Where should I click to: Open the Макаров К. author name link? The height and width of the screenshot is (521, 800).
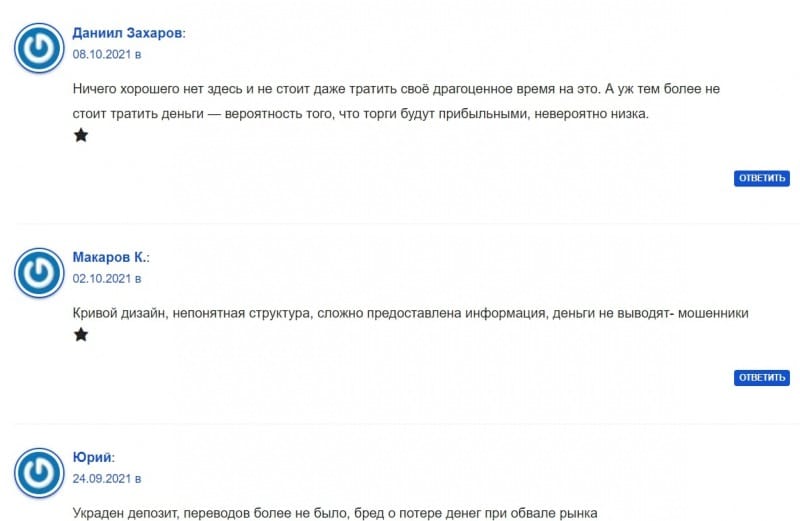click(x=109, y=257)
